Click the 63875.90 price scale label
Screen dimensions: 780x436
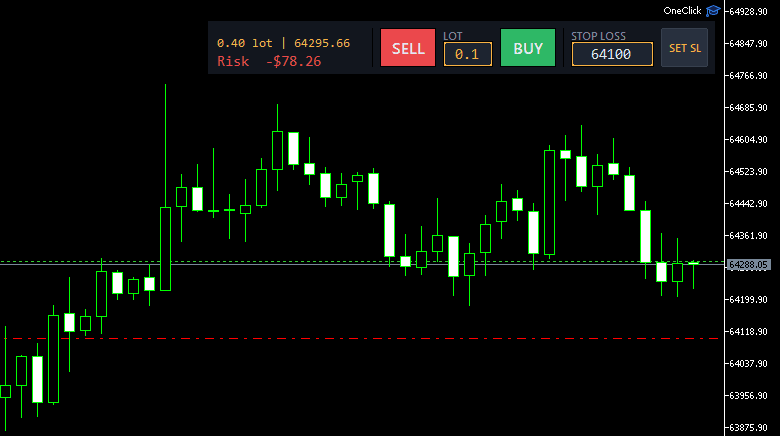point(748,428)
